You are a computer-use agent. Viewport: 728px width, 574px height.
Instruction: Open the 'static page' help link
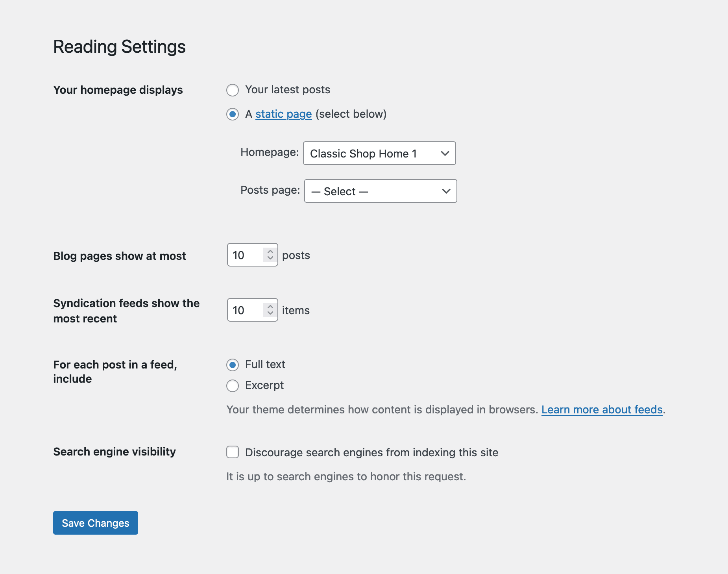coord(284,114)
